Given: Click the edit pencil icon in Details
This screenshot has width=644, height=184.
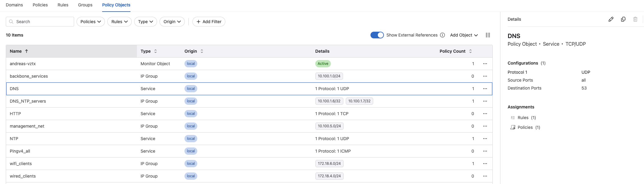Looking at the screenshot, I should [x=611, y=19].
